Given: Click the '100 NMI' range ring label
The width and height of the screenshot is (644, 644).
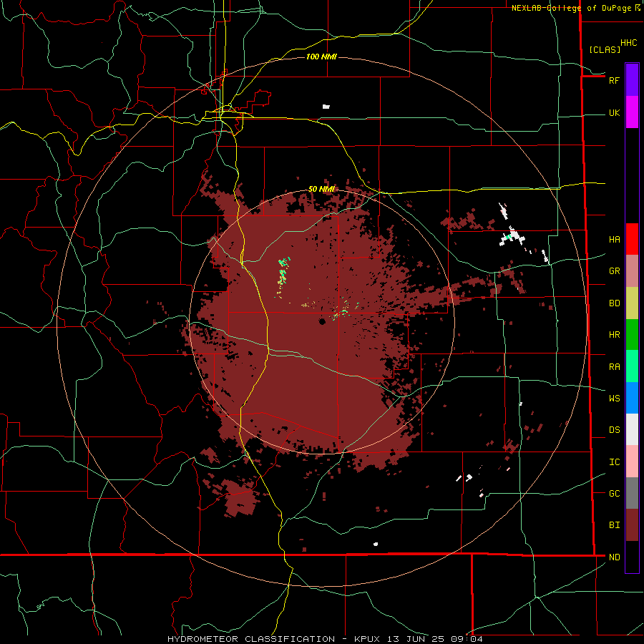Looking at the screenshot, I should coord(321,57).
